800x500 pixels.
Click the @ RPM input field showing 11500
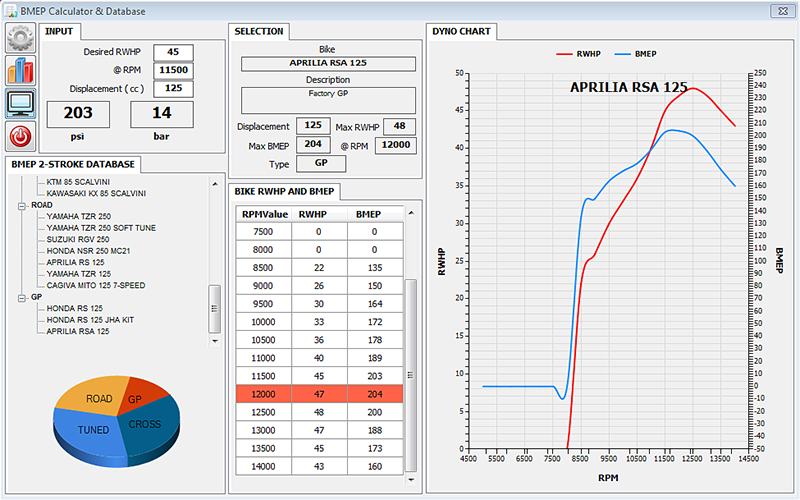click(173, 70)
